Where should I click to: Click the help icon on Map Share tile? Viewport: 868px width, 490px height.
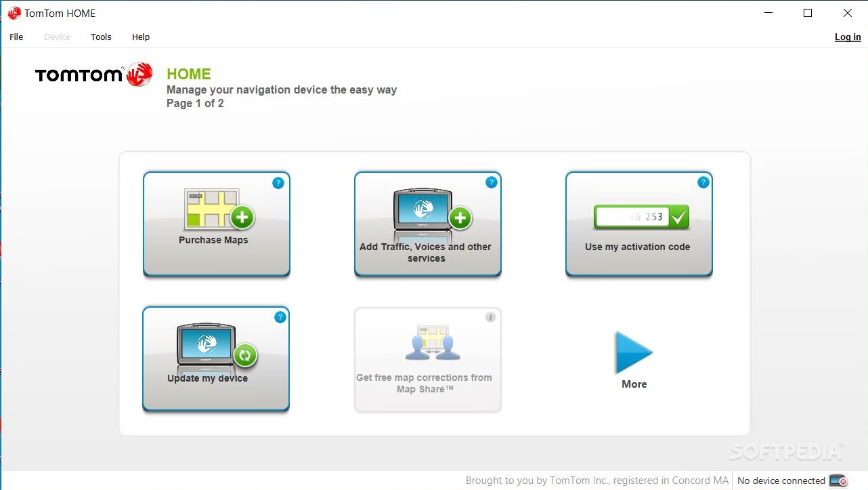[x=491, y=317]
